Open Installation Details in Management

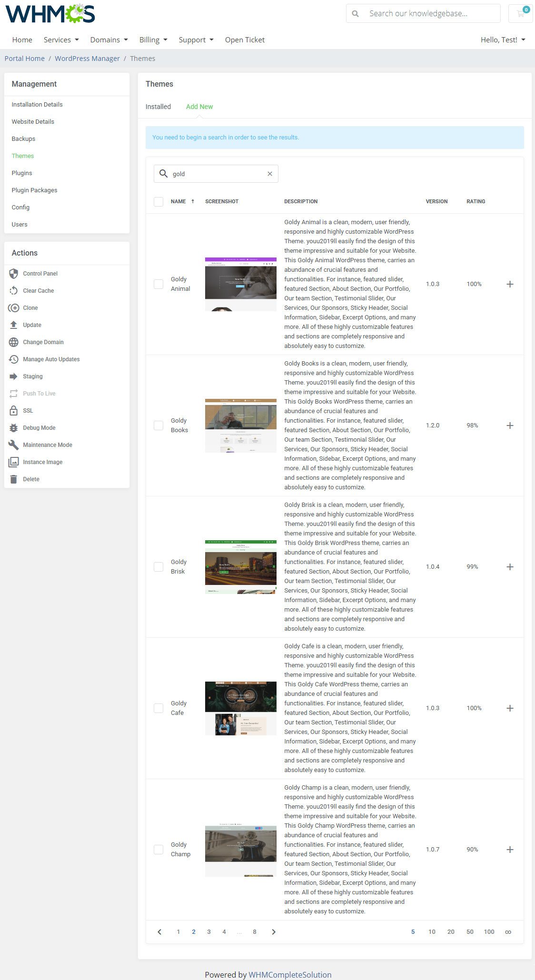click(37, 105)
